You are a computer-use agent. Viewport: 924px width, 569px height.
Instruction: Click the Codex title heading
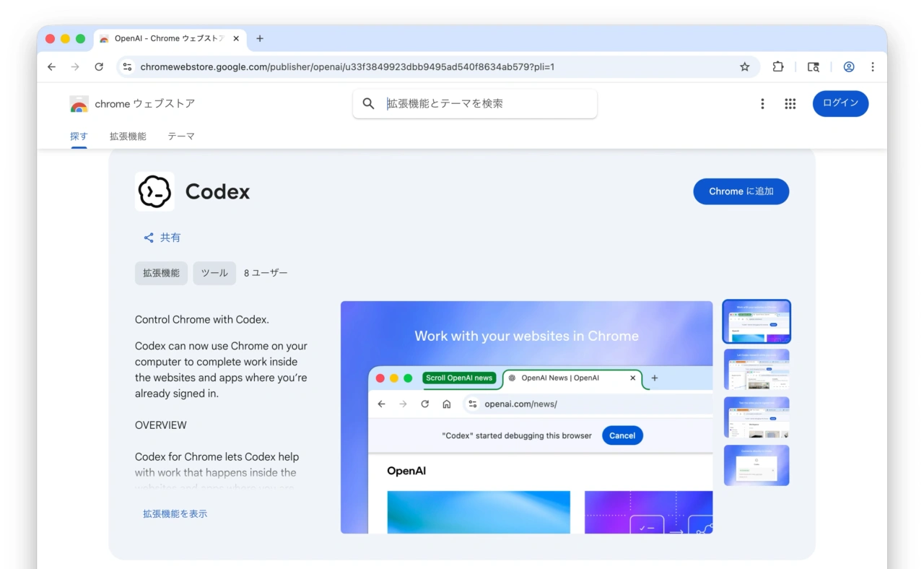(x=217, y=191)
